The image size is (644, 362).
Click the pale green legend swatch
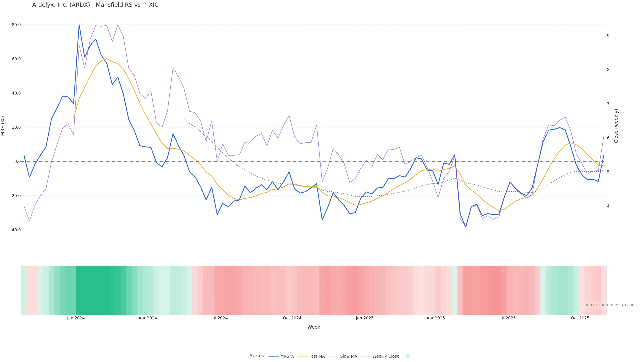[x=408, y=356]
